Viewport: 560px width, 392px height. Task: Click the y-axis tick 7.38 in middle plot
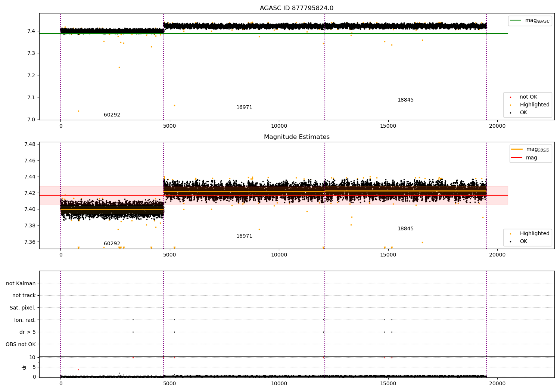[29, 225]
